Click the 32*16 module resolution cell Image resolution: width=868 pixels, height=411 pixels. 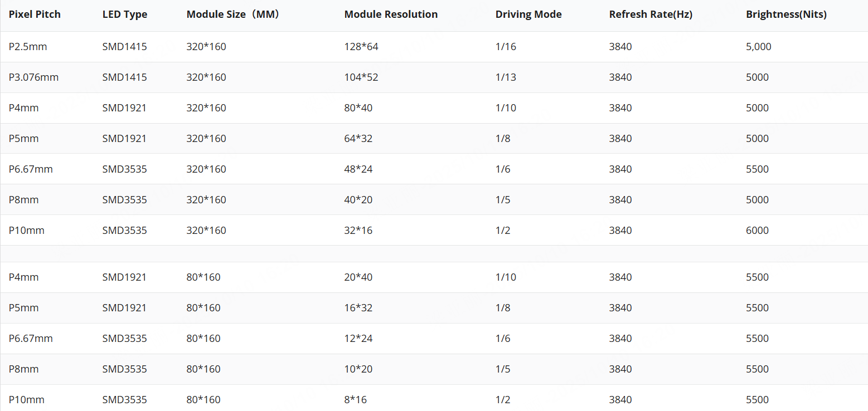pyautogui.click(x=358, y=231)
